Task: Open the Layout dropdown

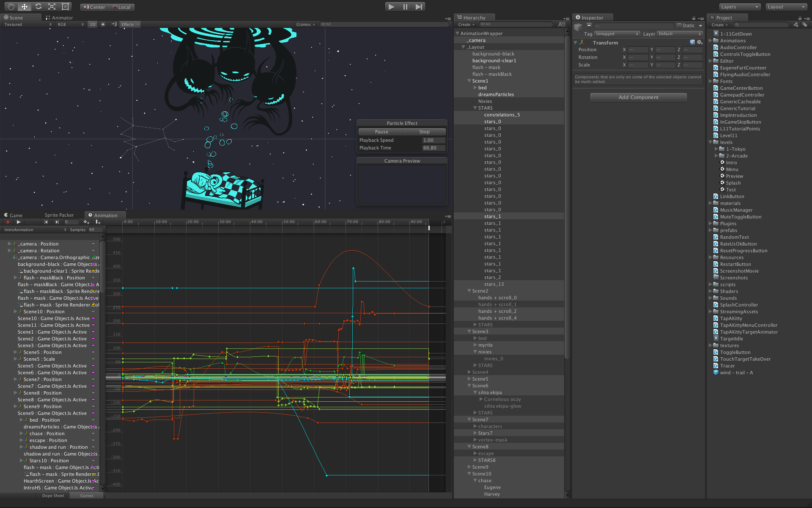Action: 787,7
